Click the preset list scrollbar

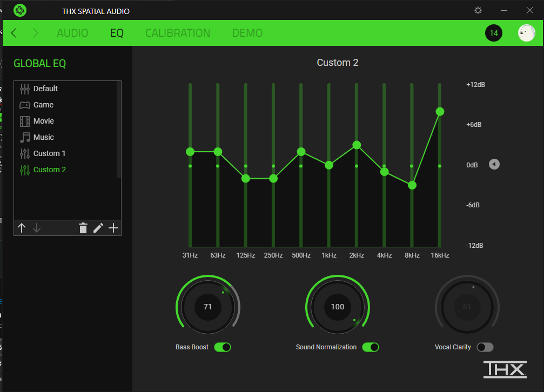point(119,130)
